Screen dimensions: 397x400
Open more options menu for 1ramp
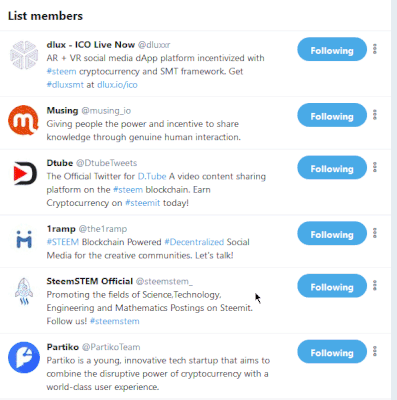375,233
